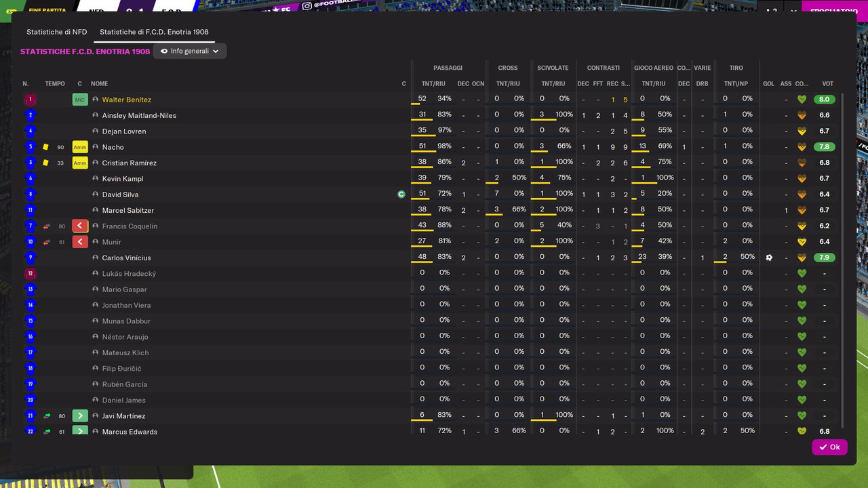
Task: Click the info icon beside Walter Benítez
Action: coord(96,100)
